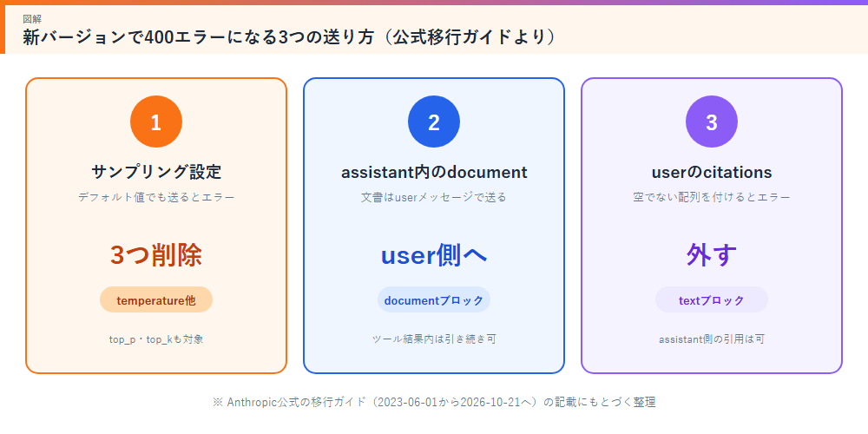Screen dimensions: 868x434
Task: Select the 'temperature他' pill badge
Action: click(x=156, y=300)
